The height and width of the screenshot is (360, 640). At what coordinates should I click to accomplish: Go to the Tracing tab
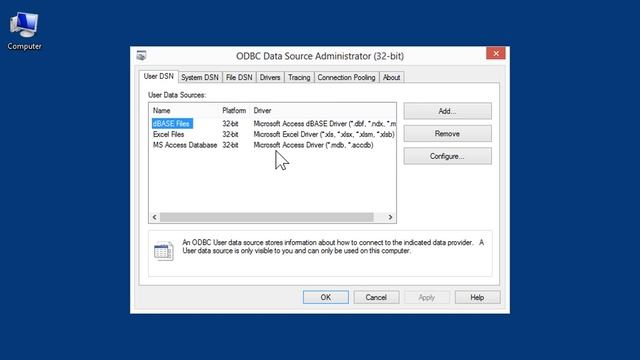pyautogui.click(x=299, y=78)
